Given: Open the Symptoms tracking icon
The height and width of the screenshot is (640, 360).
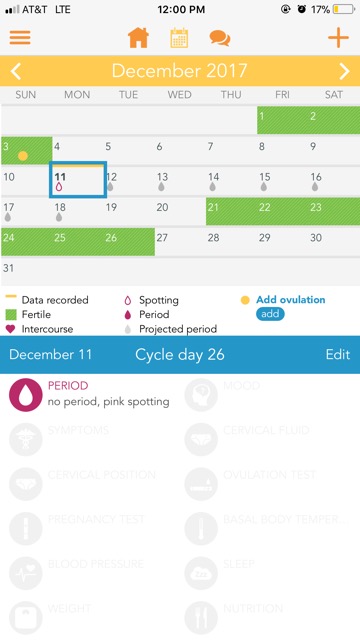Looking at the screenshot, I should (26, 439).
